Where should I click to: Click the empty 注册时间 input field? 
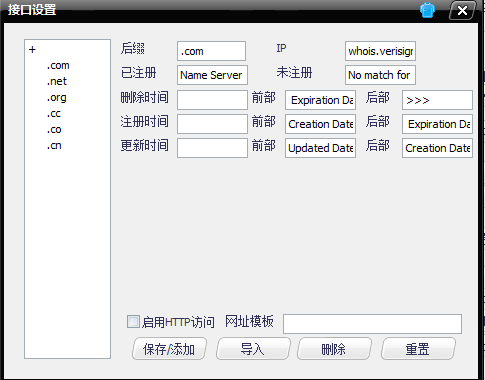click(x=212, y=124)
